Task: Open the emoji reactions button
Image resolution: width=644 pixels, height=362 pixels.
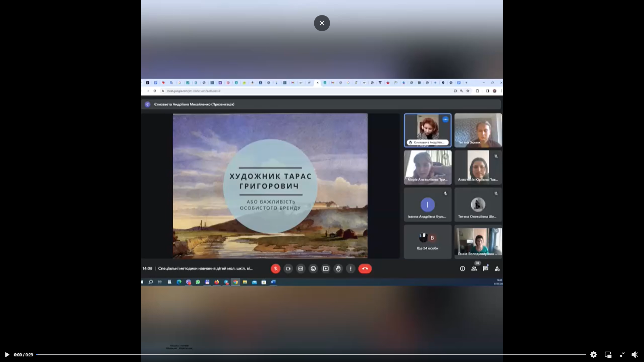Action: tap(313, 268)
